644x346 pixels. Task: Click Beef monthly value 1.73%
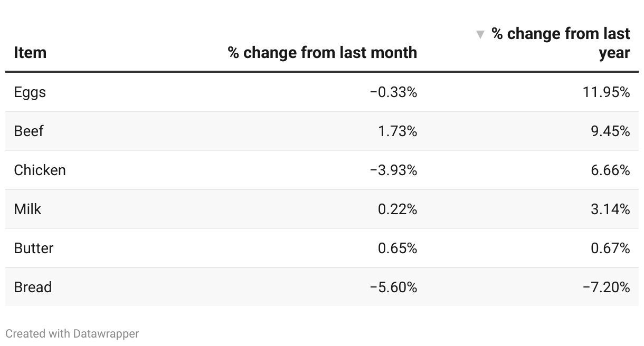[x=397, y=131]
